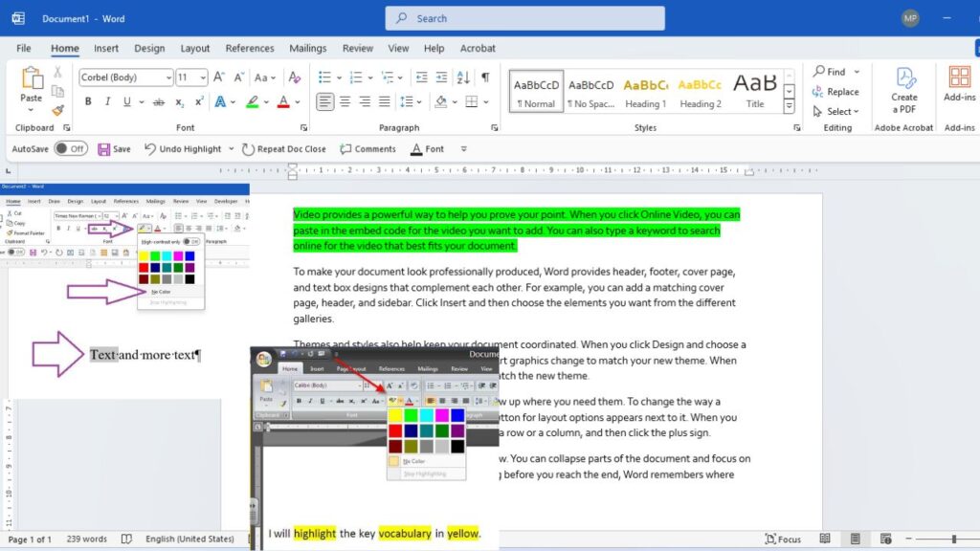Align text to the right

(x=365, y=101)
